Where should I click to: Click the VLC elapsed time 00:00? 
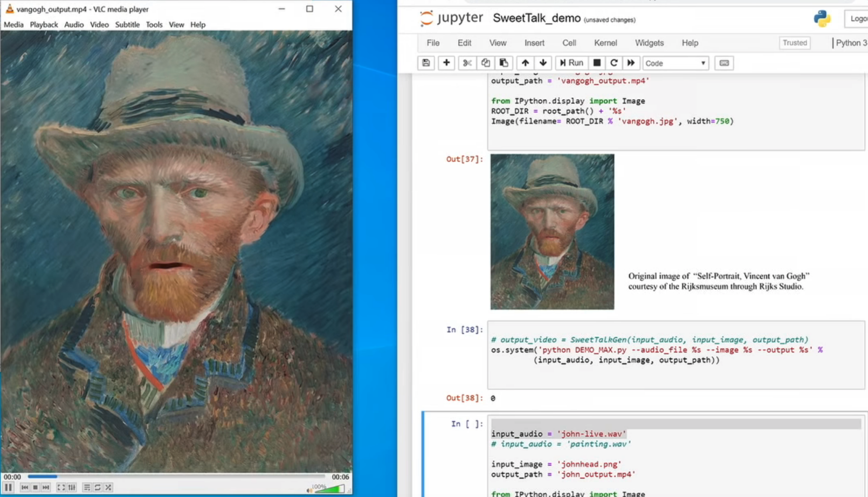(12, 477)
